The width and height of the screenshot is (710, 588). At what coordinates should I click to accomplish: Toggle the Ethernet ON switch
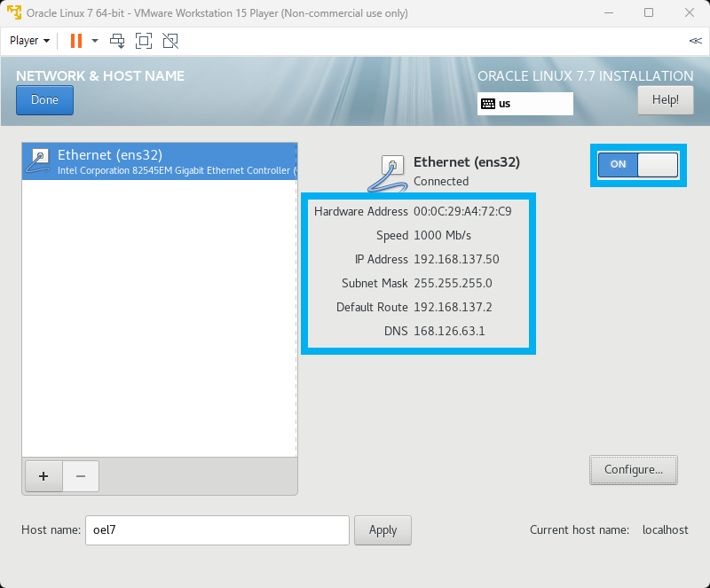coord(638,164)
